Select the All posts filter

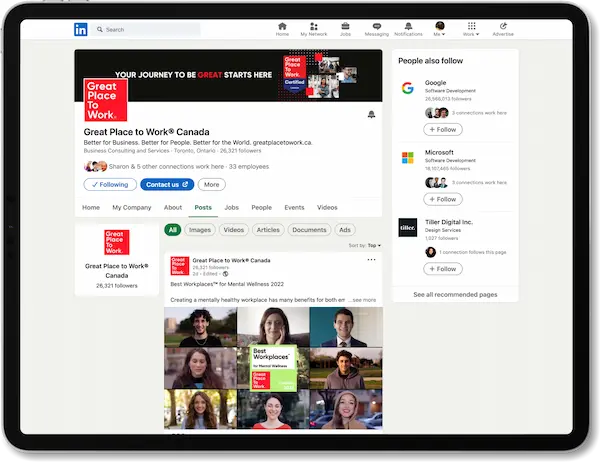click(173, 230)
